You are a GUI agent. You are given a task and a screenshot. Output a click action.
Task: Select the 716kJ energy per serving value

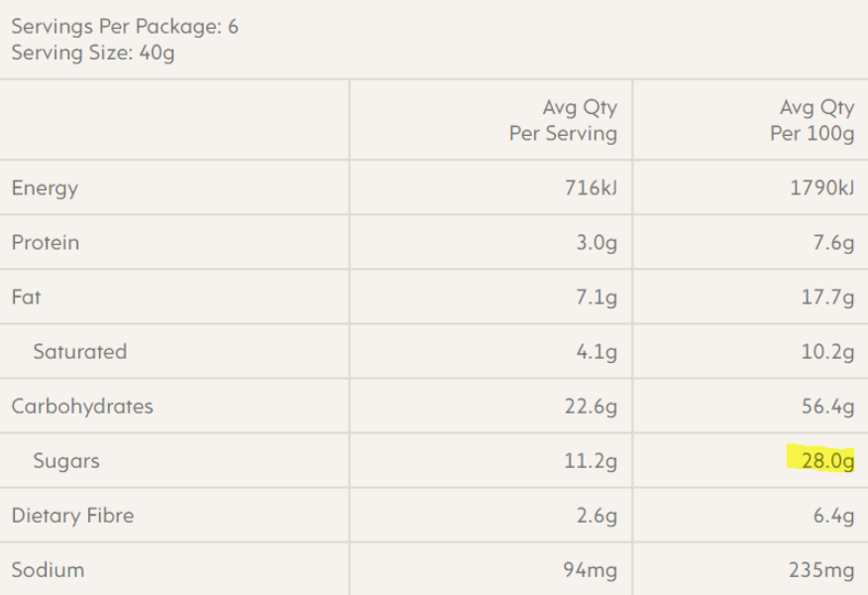pyautogui.click(x=591, y=187)
